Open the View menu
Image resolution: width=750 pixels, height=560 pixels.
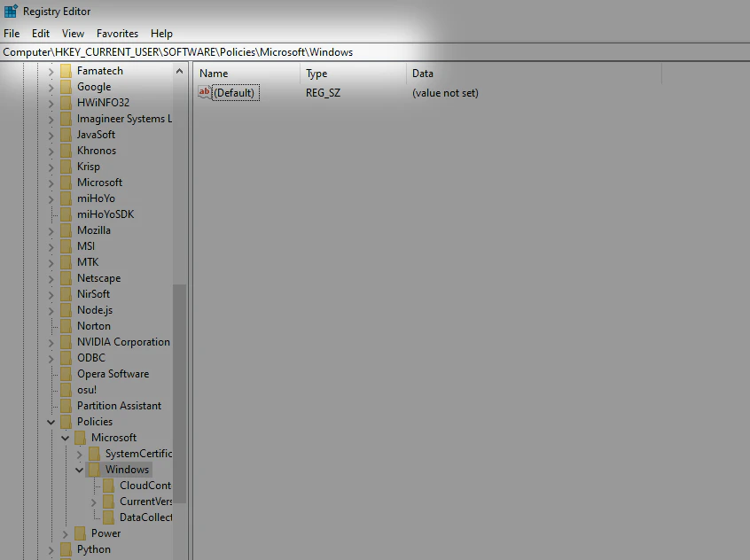[73, 34]
